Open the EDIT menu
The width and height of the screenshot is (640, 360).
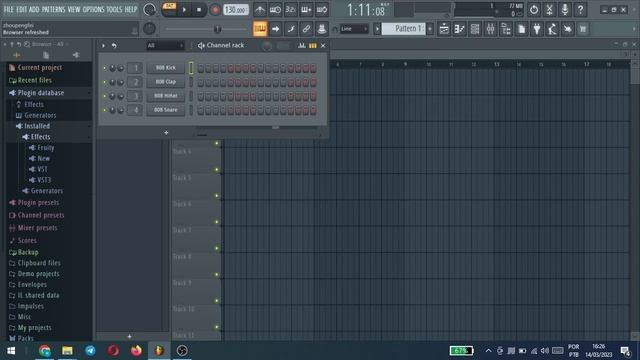tap(21, 9)
